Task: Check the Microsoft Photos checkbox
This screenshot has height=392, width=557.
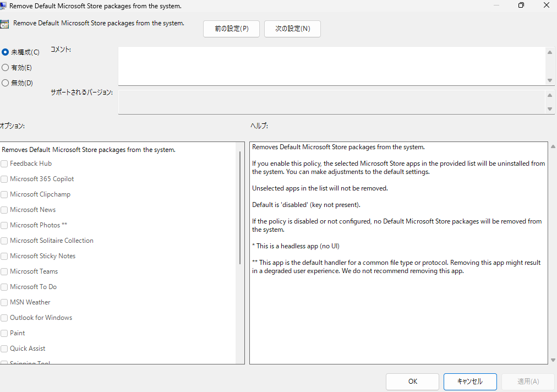Action: coord(4,225)
